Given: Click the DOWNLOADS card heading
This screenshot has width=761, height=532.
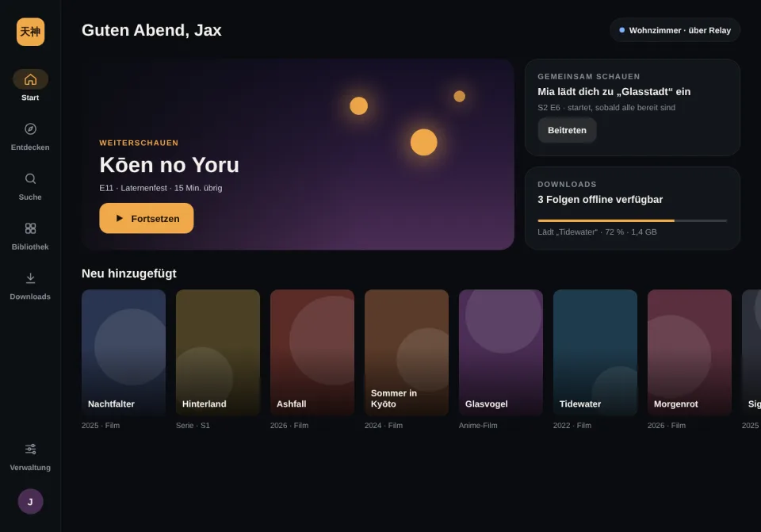Looking at the screenshot, I should pyautogui.click(x=567, y=185).
